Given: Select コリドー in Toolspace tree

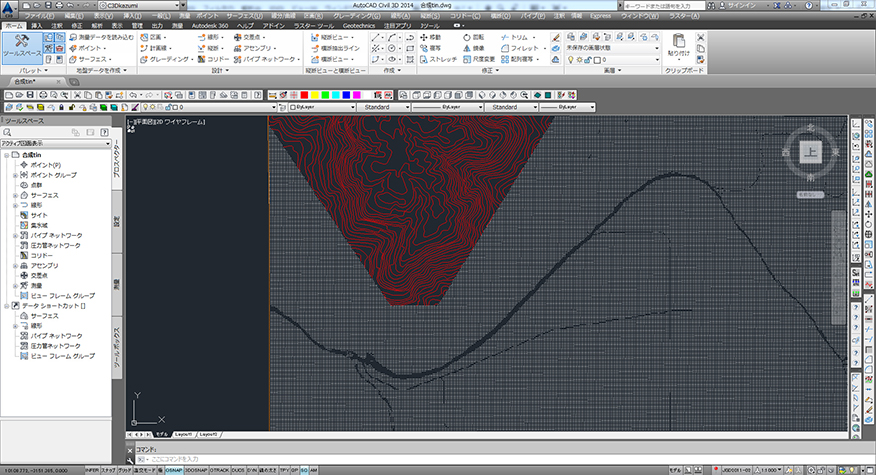Looking at the screenshot, I should point(41,255).
